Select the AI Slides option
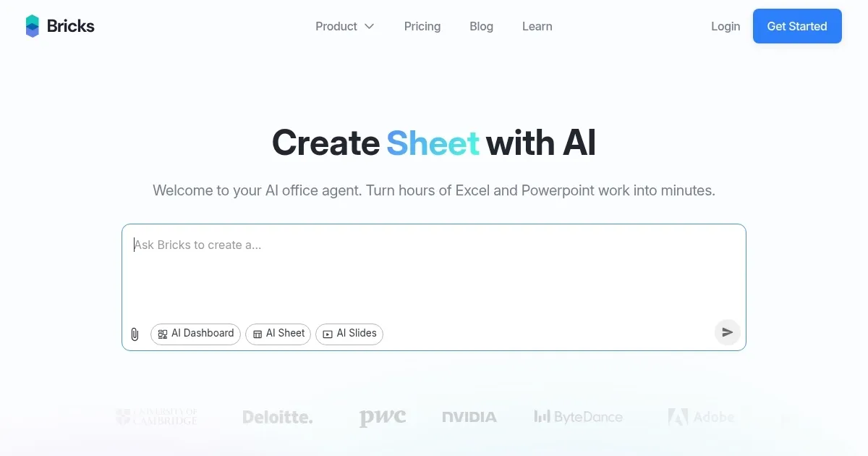868x456 pixels. 349,334
